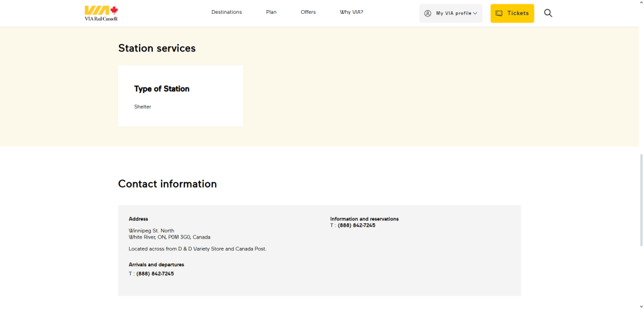Click the Station services heading
Image resolution: width=644 pixels, height=309 pixels.
tap(157, 48)
